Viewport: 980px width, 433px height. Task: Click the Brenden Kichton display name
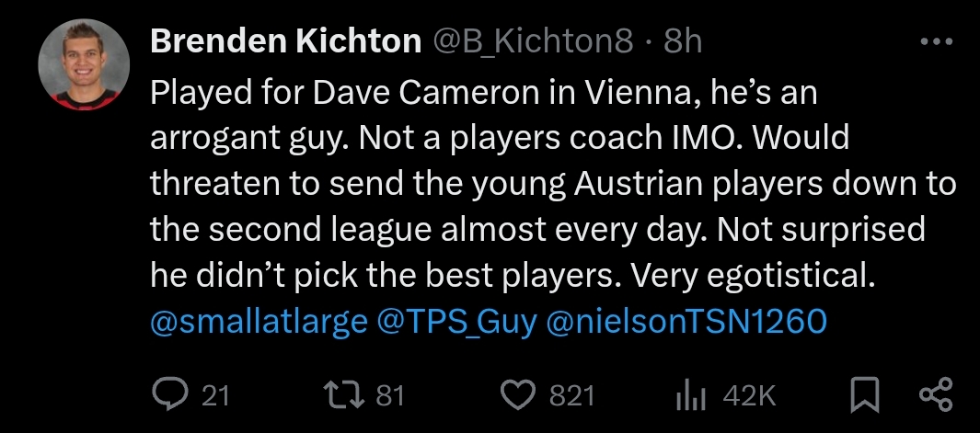pyautogui.click(x=284, y=41)
